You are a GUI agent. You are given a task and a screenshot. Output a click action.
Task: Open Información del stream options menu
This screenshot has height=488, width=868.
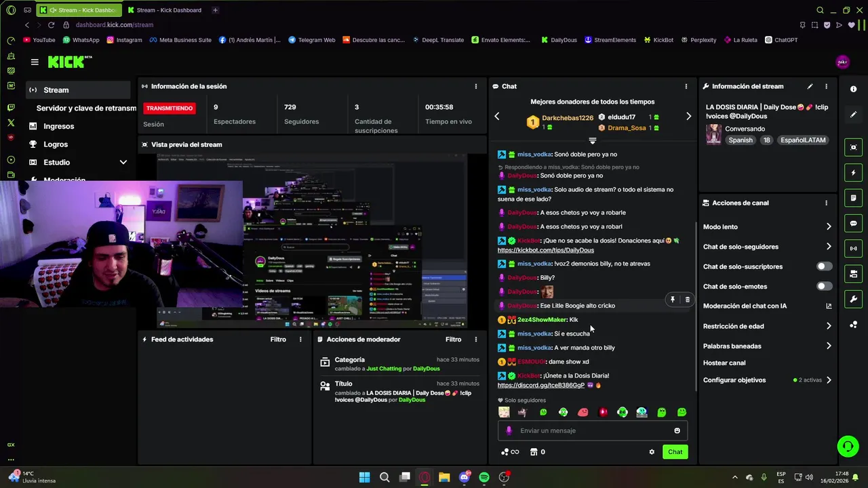(x=826, y=86)
